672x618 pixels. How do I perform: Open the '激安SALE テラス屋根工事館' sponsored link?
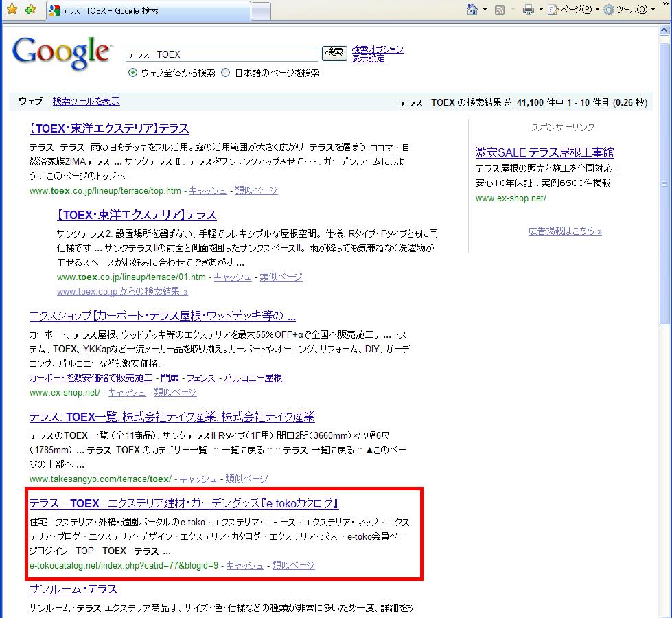(544, 152)
